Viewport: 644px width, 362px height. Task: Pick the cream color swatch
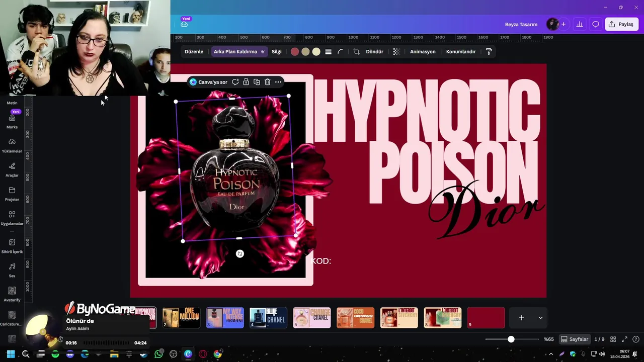point(316,52)
